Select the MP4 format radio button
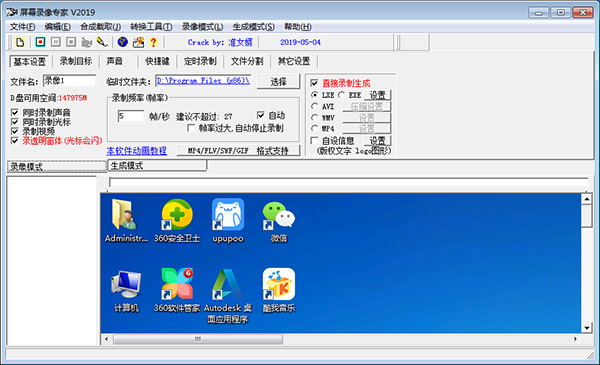 (x=315, y=128)
